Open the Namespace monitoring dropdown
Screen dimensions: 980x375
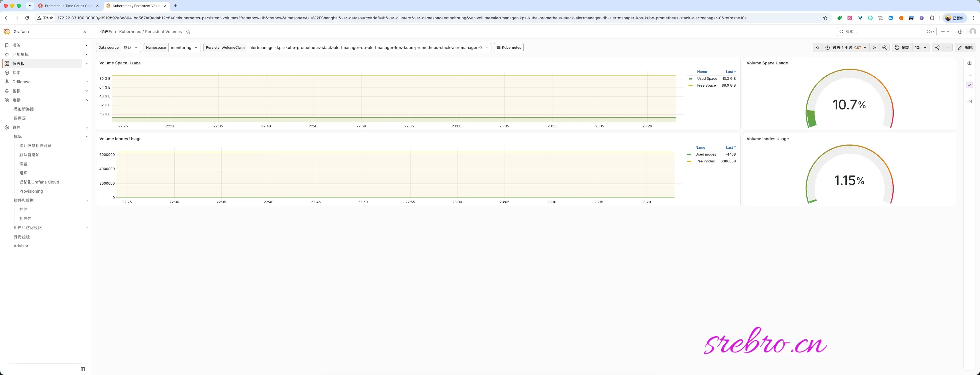184,48
